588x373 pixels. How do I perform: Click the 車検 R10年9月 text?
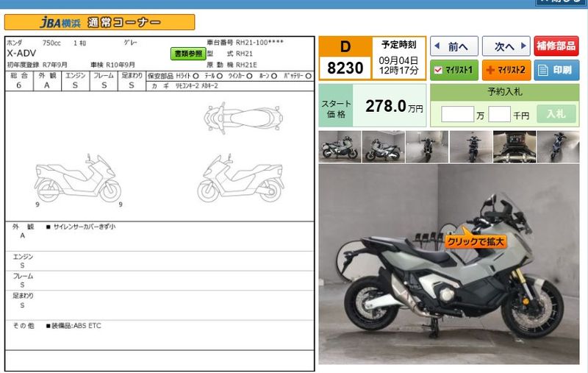click(x=112, y=65)
